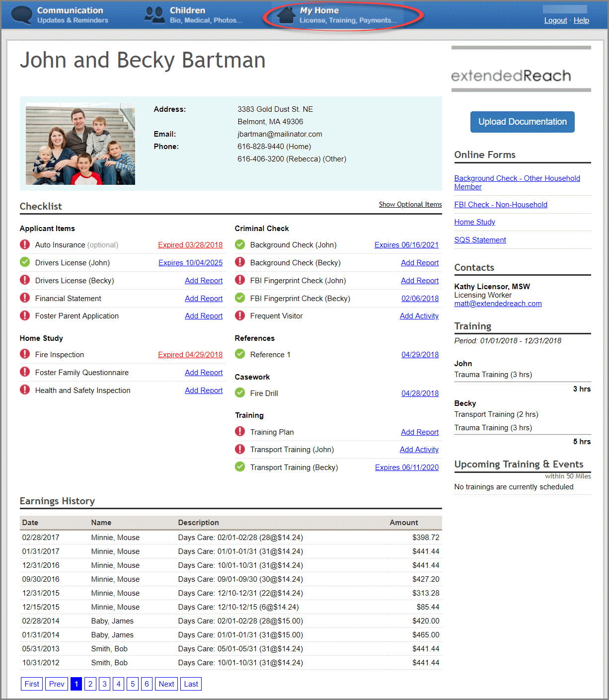The height and width of the screenshot is (700, 609).
Task: Click green check icon beside Drivers License (John)
Action: click(x=25, y=262)
